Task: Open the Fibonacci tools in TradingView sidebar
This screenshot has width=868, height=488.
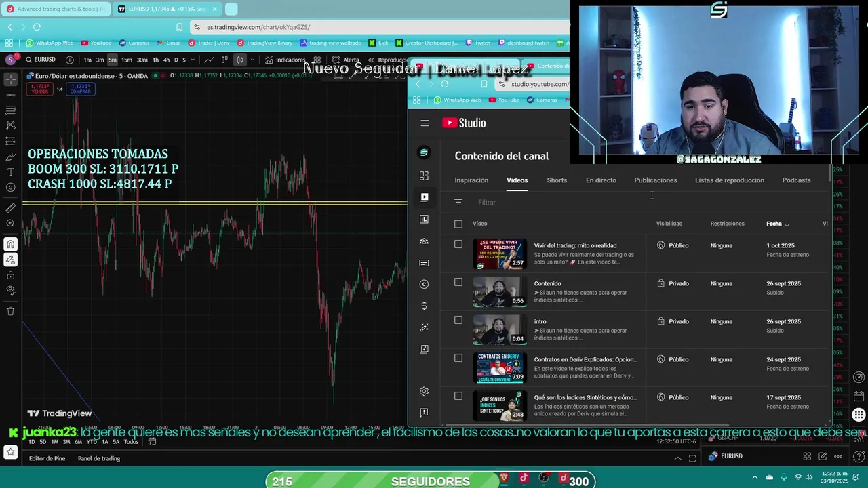Action: click(x=10, y=110)
